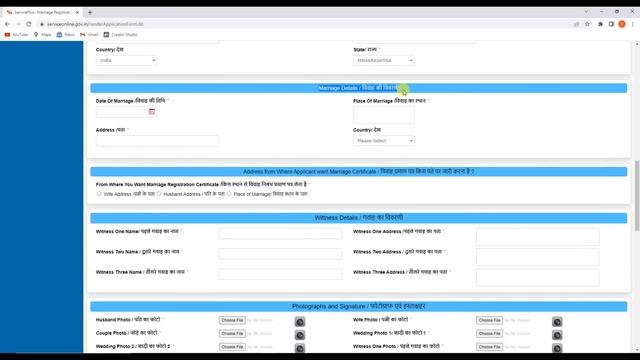The height and width of the screenshot is (360, 640).
Task: Choose File for Witness One Photo
Action: pos(489,347)
